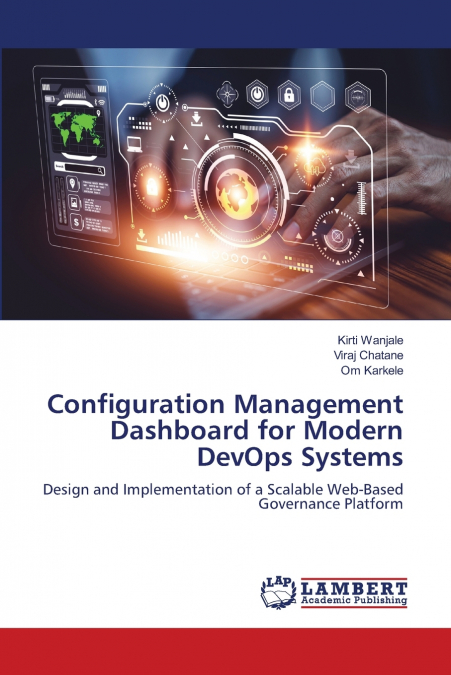Click the LAMBERT publisher name
Image resolution: width=451 pixels, height=675 pixels.
354,588
